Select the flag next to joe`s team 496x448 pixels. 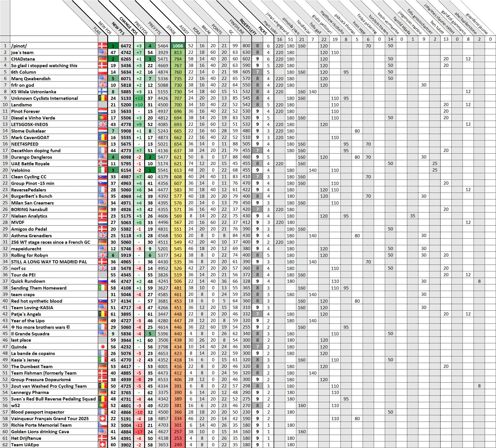tap(103, 52)
